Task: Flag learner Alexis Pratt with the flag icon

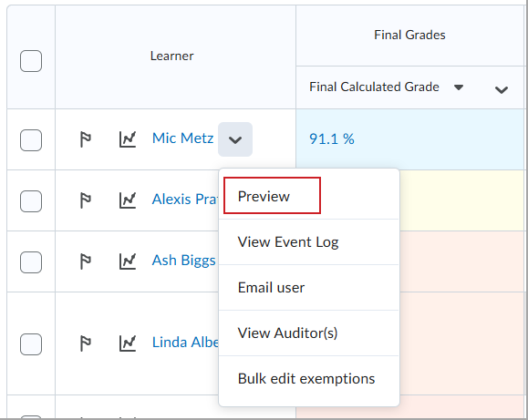Action: (x=85, y=200)
